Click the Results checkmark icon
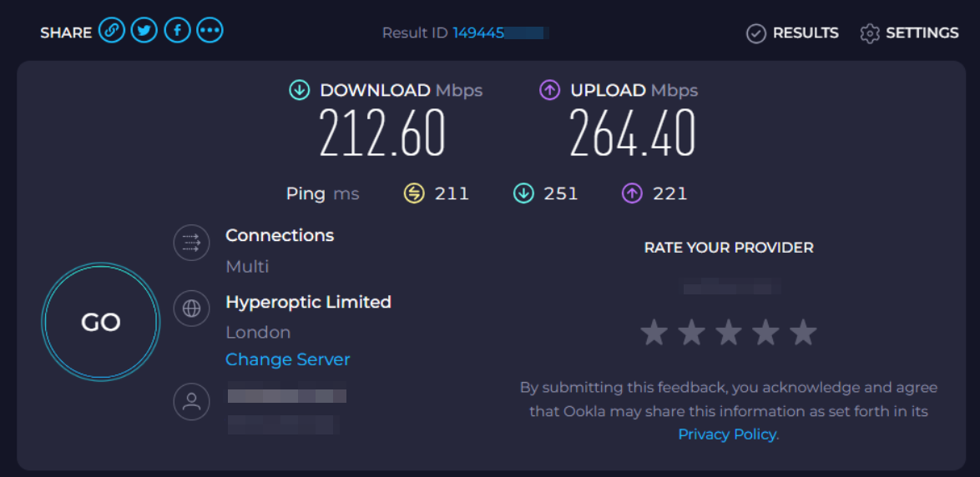The image size is (980, 477). point(756,33)
